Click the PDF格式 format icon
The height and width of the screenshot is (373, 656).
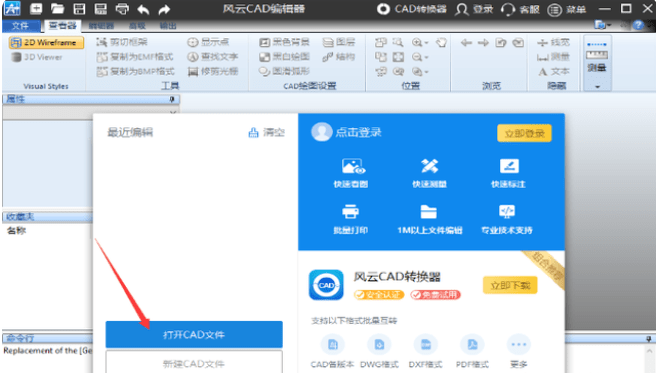472,345
